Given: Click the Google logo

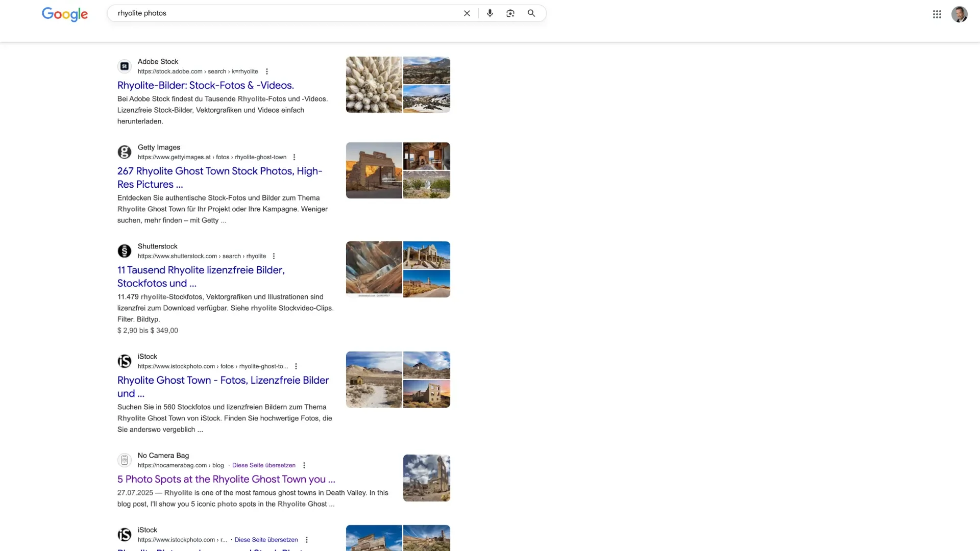Looking at the screenshot, I should click(65, 14).
